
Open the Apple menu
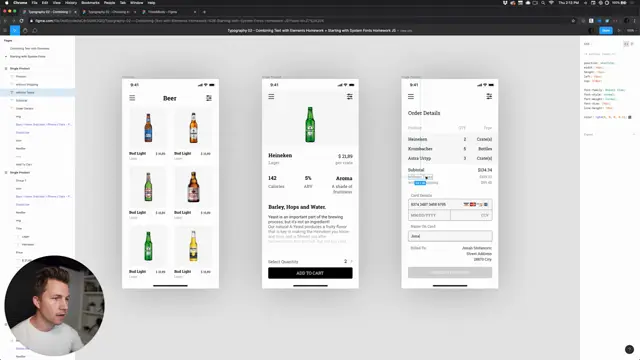7,2
